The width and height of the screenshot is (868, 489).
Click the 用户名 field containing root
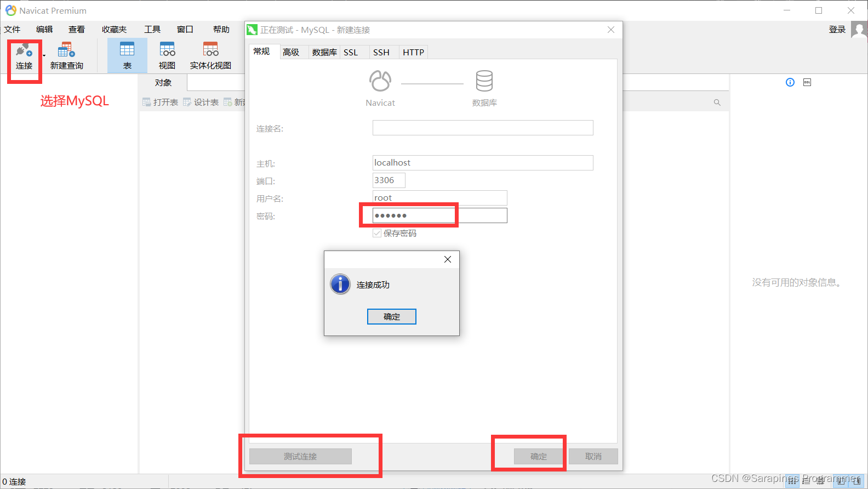coord(440,198)
